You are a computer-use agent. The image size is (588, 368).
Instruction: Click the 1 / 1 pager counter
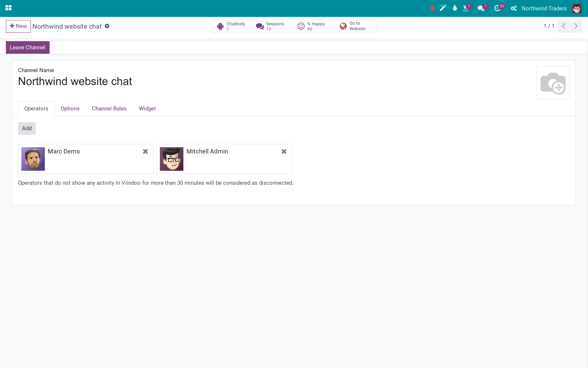pos(549,26)
